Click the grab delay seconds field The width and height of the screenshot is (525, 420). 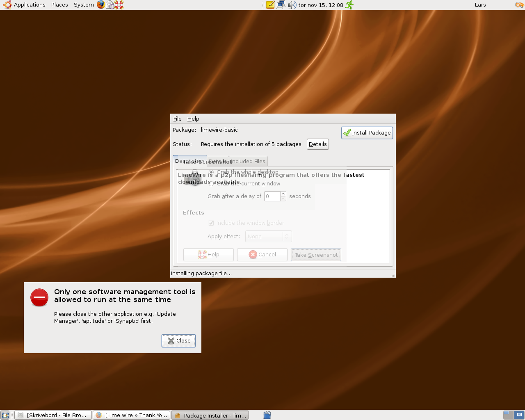click(x=272, y=196)
